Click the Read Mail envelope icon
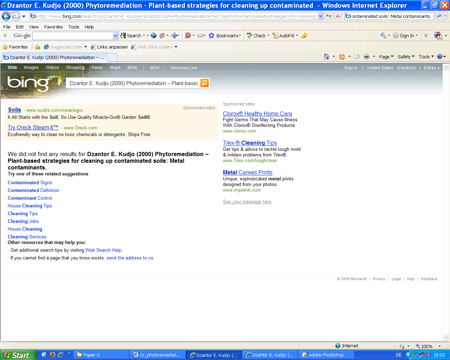Image resolution: width=450 pixels, height=360 pixels. coord(357,57)
